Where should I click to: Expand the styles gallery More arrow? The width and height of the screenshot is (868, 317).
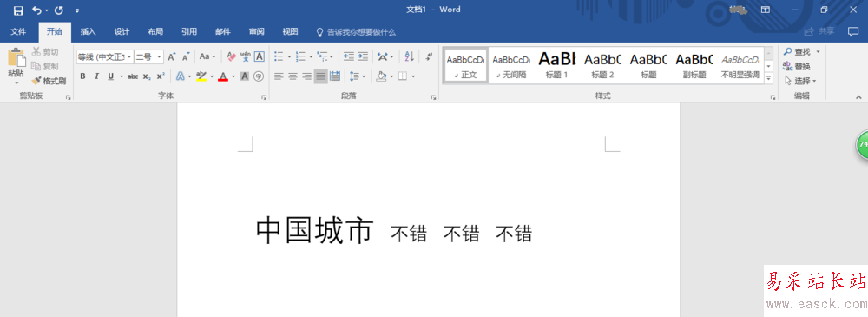tap(768, 79)
